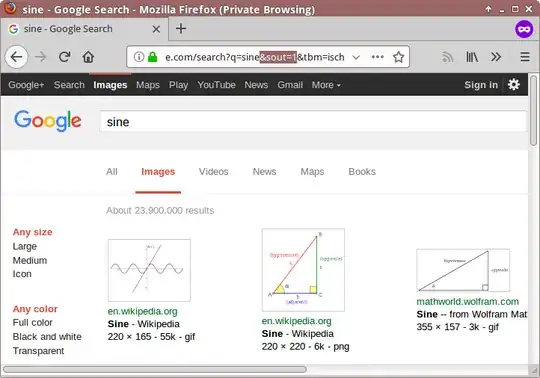Select the Images results tab

point(158,171)
